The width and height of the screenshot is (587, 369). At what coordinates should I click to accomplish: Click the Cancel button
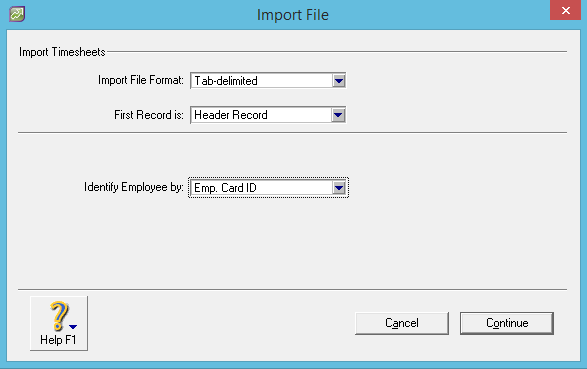pyautogui.click(x=402, y=323)
